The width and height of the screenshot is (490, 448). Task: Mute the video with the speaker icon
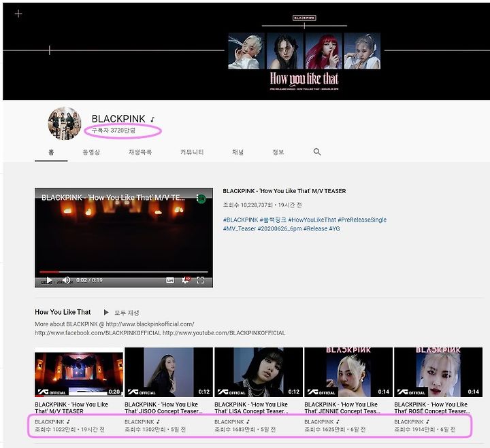click(x=66, y=280)
